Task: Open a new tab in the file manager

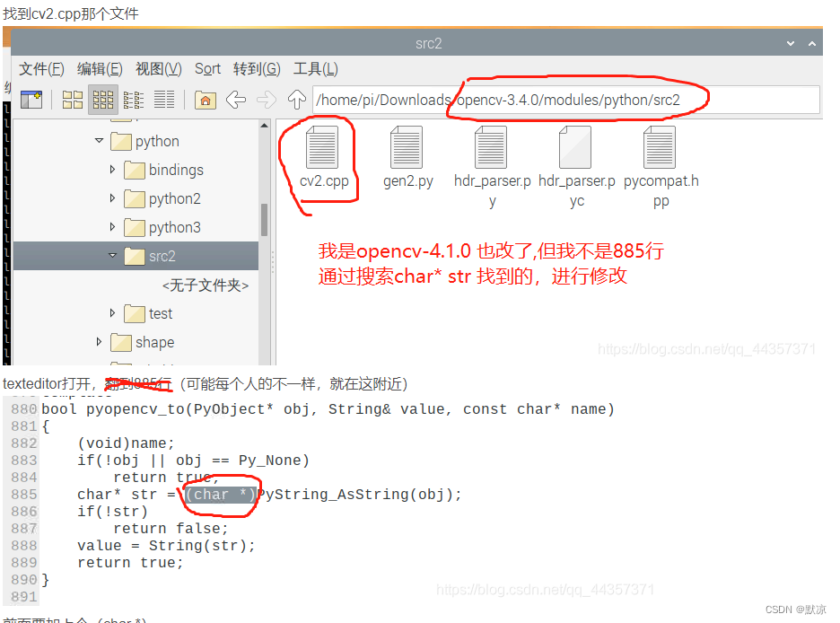Action: click(x=31, y=100)
